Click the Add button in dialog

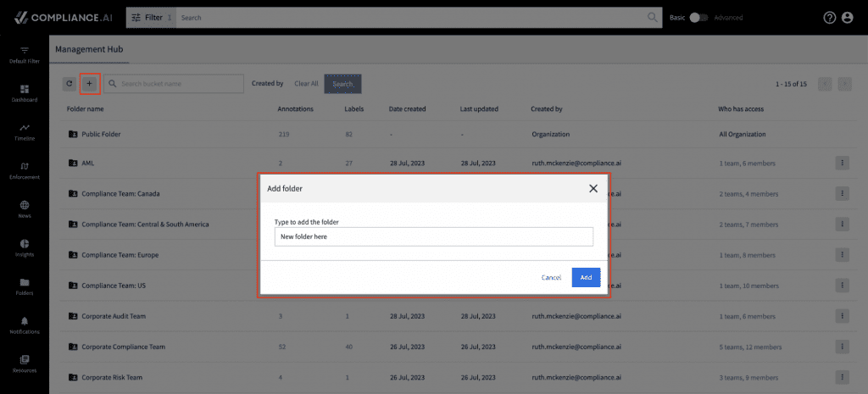[586, 277]
